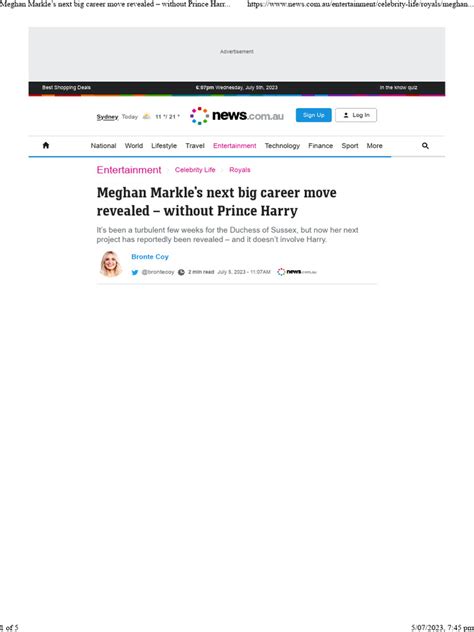Viewport: 474px width, 632px height.
Task: Click the news.com.au logo in header
Action: click(237, 116)
